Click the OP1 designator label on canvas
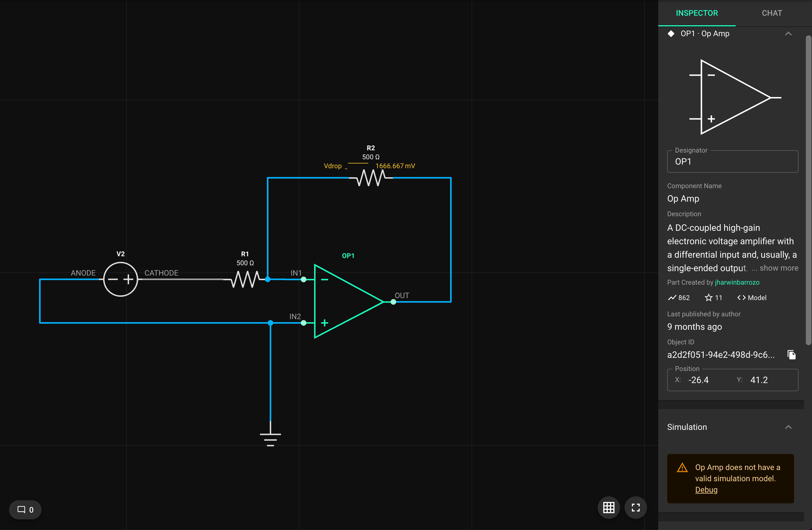This screenshot has height=530, width=812. 348,256
